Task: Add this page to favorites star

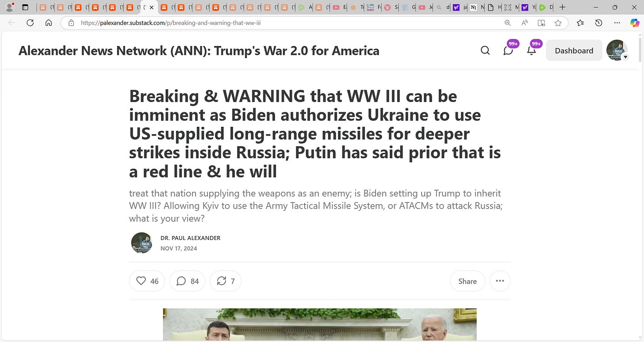Action: click(x=558, y=23)
